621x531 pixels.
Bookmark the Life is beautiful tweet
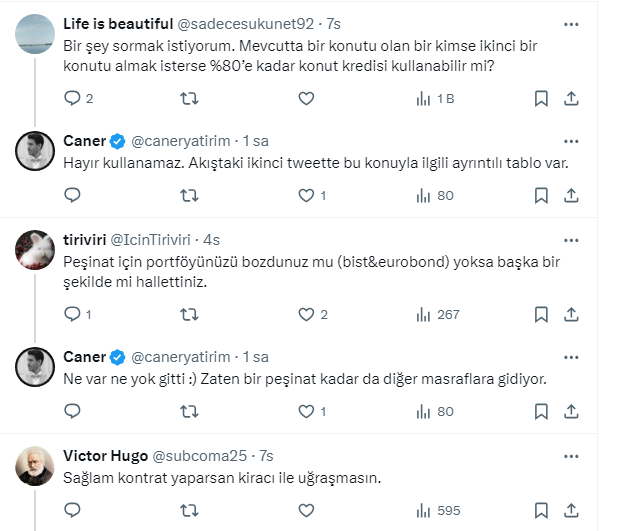tap(541, 98)
